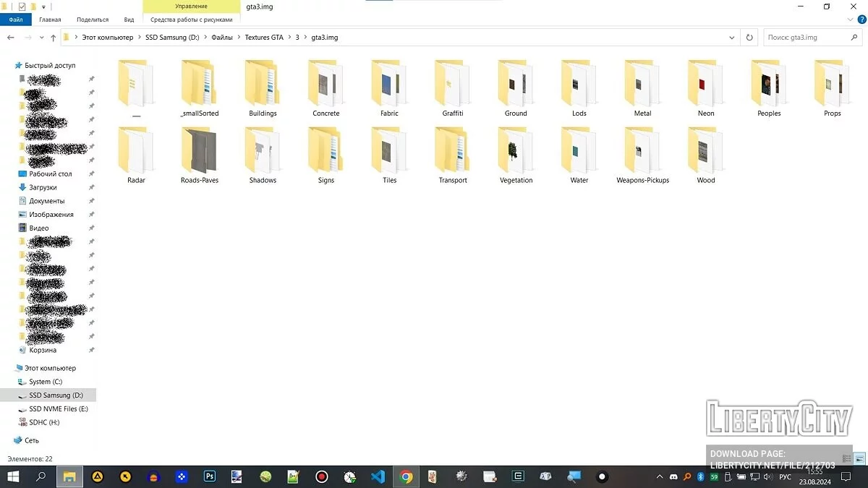Open Photoshop from the taskbar
Image resolution: width=868 pixels, height=488 pixels.
pos(210,476)
